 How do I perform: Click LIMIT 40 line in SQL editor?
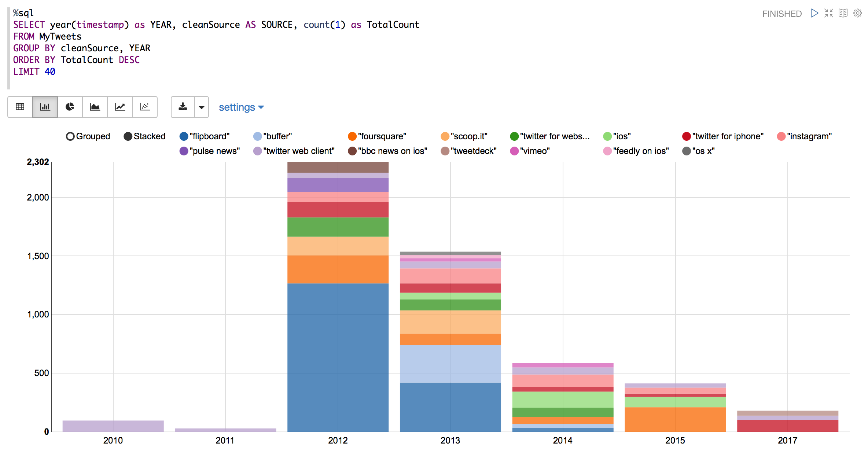click(34, 71)
